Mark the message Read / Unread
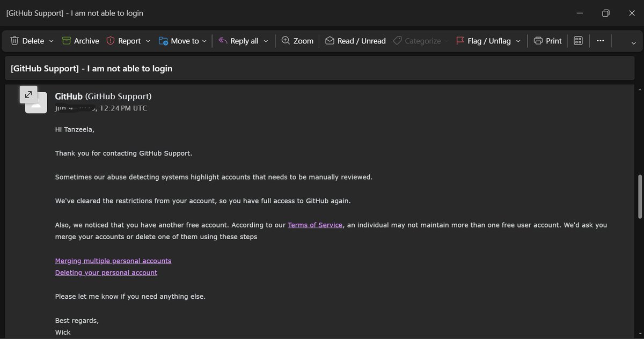 coord(355,41)
